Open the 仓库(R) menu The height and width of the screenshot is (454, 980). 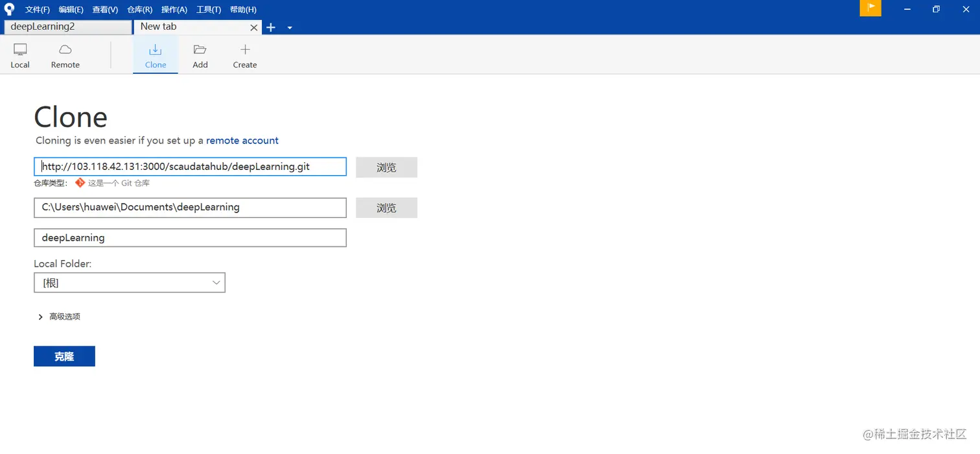point(140,10)
